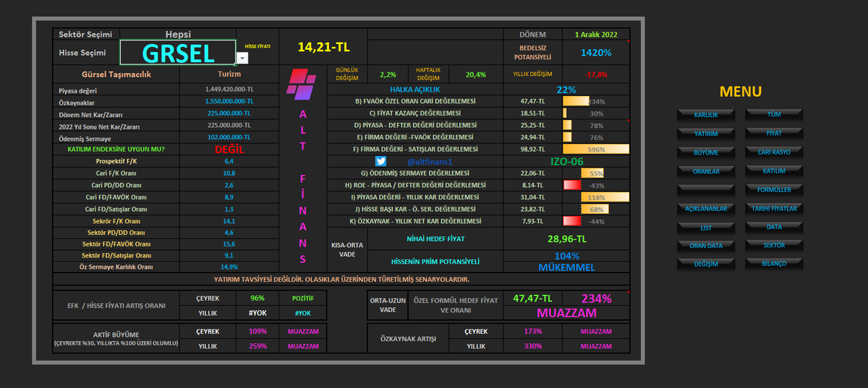Click the Fiyat Kazanç Değerlemesi 18,51-TL value
This screenshot has height=388, width=868.
[x=532, y=113]
